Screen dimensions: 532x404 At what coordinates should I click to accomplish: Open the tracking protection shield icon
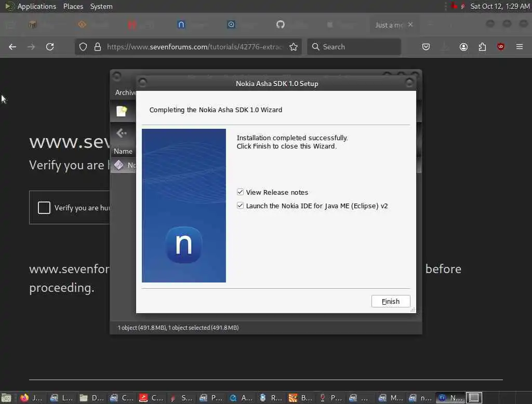click(x=83, y=47)
